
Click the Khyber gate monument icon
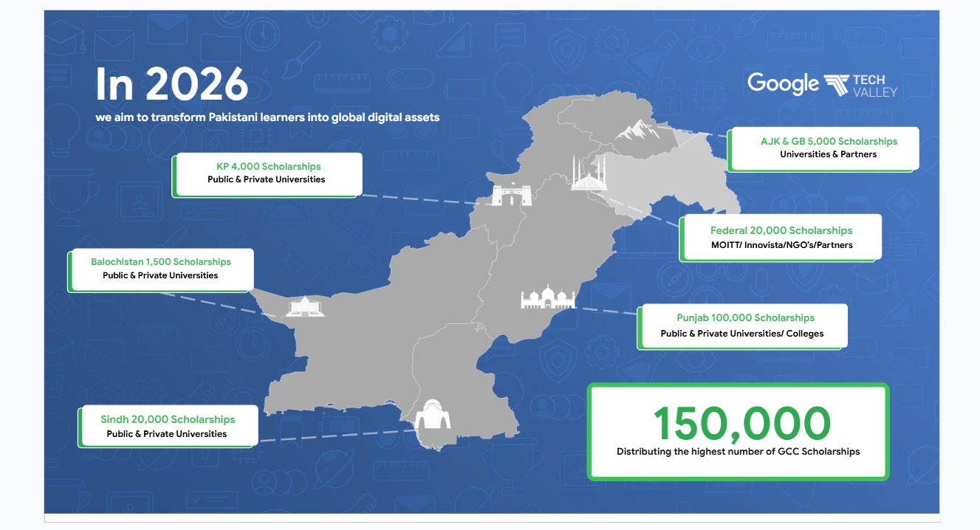[511, 196]
